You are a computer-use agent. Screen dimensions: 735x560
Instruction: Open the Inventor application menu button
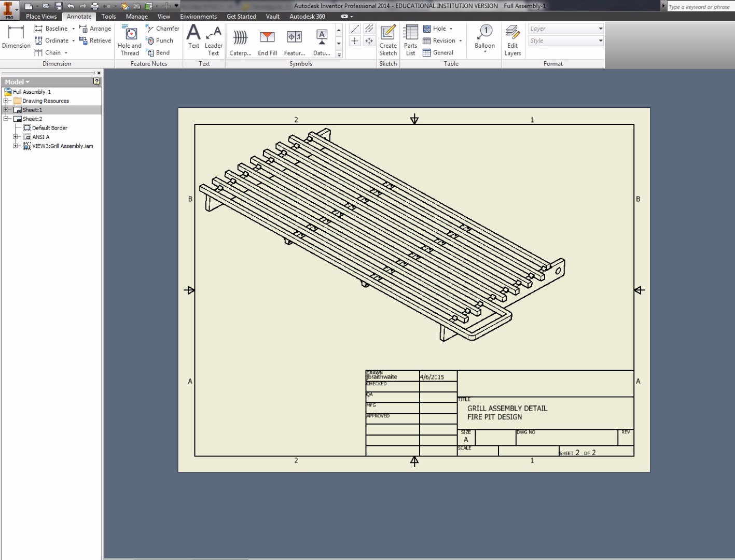point(8,10)
